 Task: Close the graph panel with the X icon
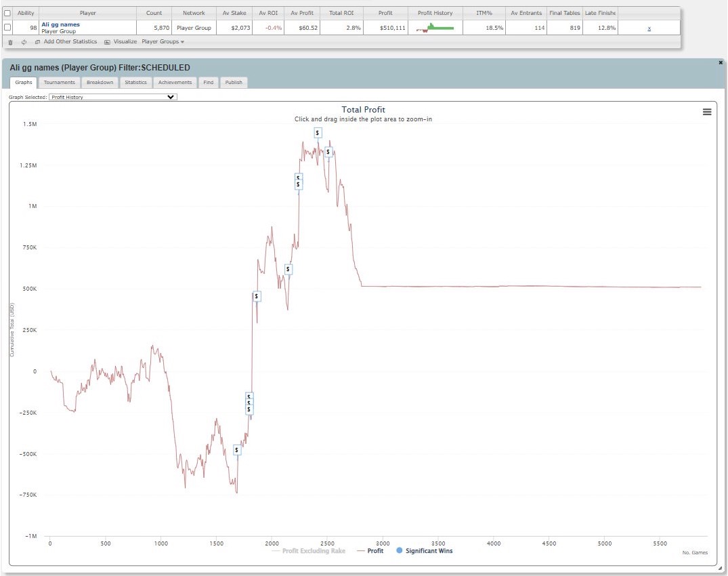coord(721,62)
